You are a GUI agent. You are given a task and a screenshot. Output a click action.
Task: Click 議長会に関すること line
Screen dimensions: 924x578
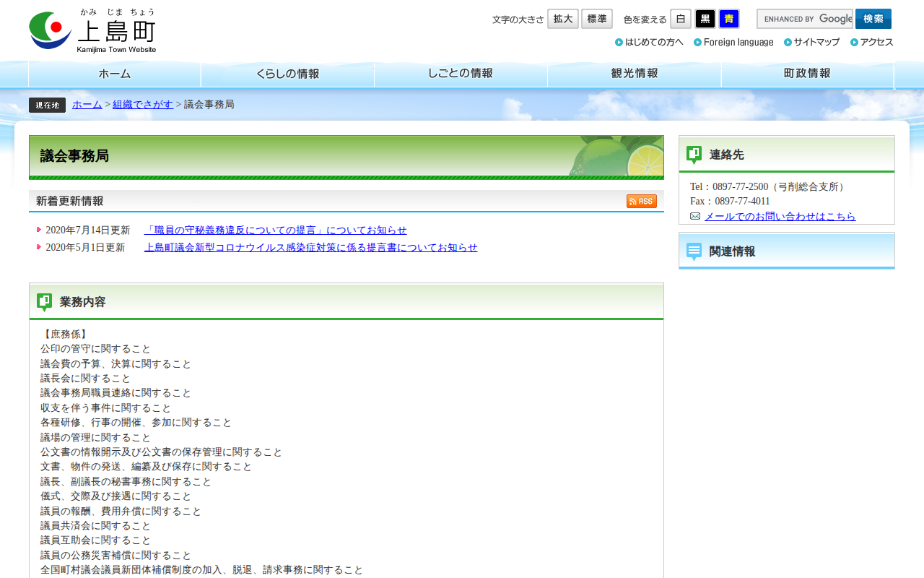[86, 379]
